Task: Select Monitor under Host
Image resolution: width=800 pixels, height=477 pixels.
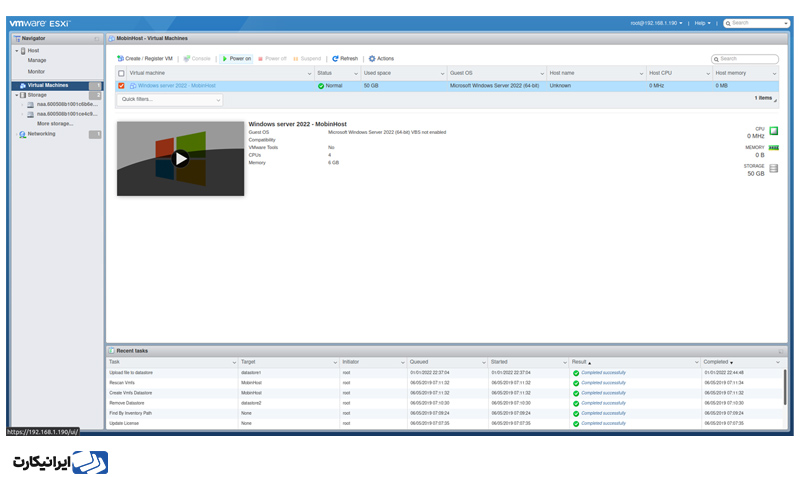Action: click(x=36, y=72)
